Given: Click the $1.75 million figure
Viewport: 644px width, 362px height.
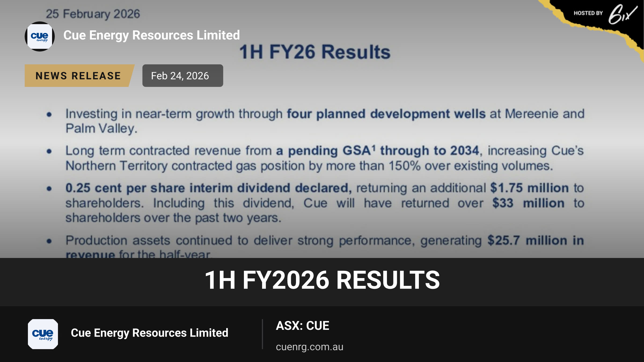Looking at the screenshot, I should 529,188.
